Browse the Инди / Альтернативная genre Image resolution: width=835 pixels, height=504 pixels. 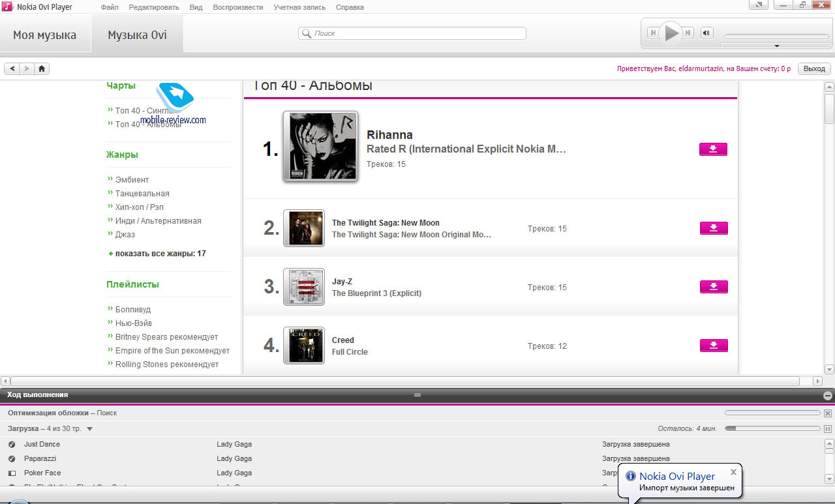(158, 221)
